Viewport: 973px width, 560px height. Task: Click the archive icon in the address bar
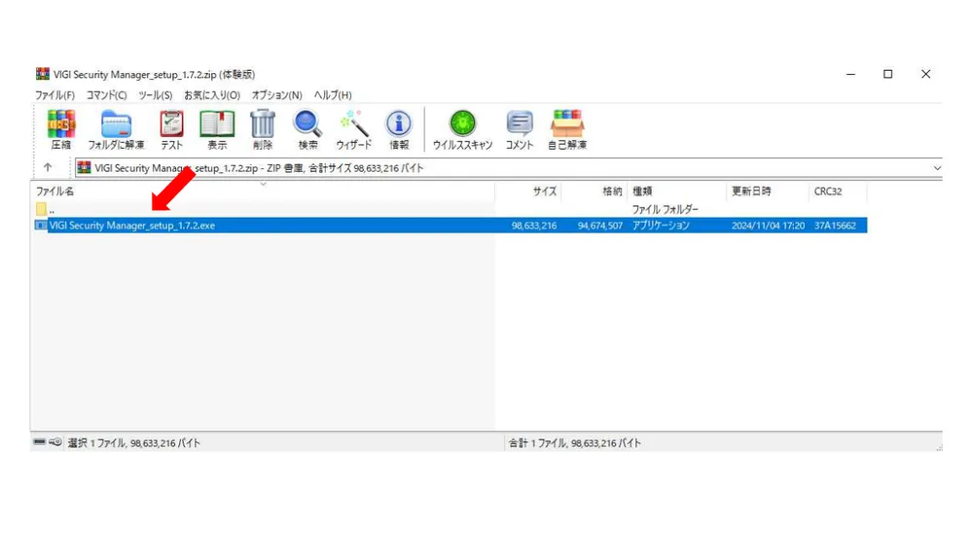[x=84, y=167]
